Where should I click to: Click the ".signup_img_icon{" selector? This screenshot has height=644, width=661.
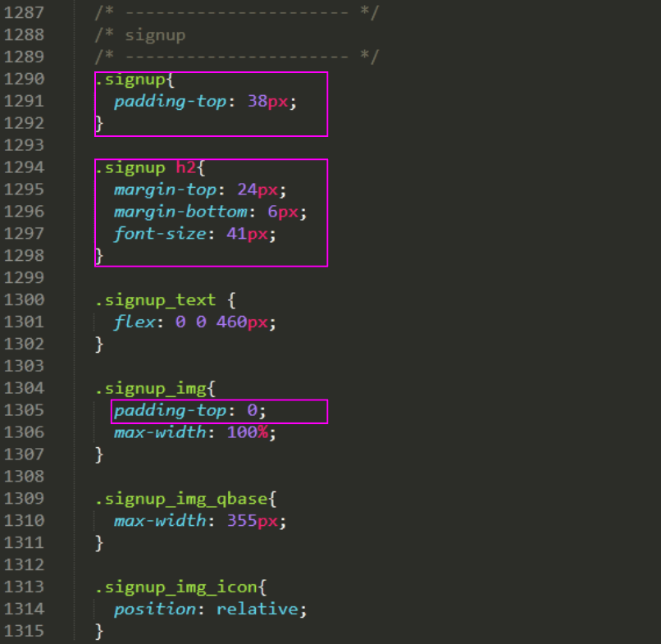181,587
